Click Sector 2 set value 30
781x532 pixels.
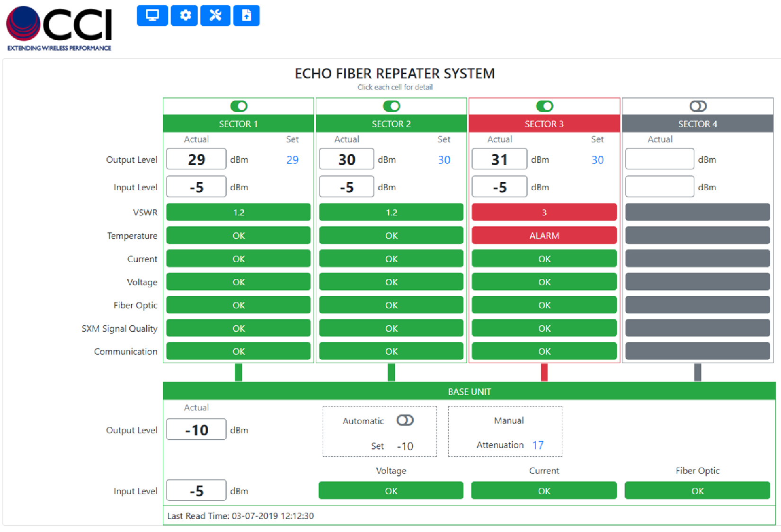point(444,160)
